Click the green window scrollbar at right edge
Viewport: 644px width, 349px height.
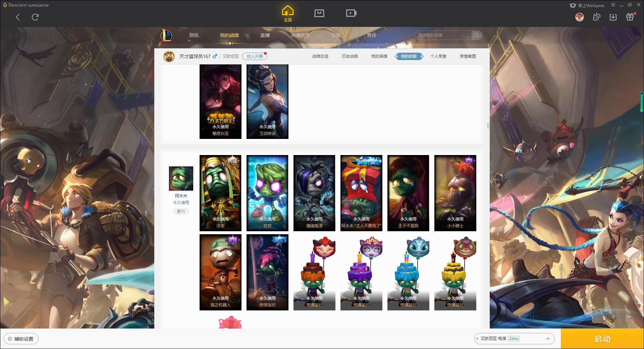641,102
